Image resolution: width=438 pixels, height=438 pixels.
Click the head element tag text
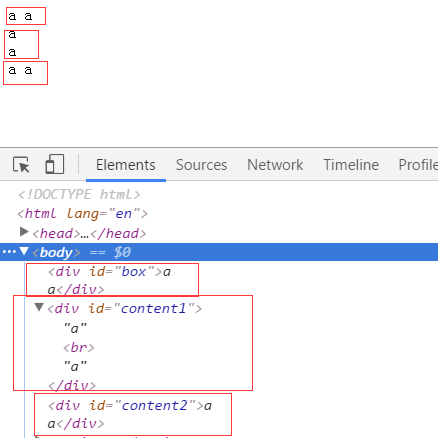(x=89, y=233)
